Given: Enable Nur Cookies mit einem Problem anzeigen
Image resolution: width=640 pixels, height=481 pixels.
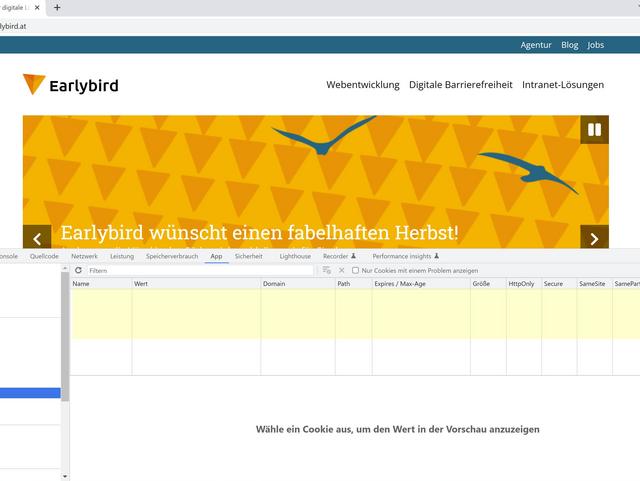Looking at the screenshot, I should point(356,270).
